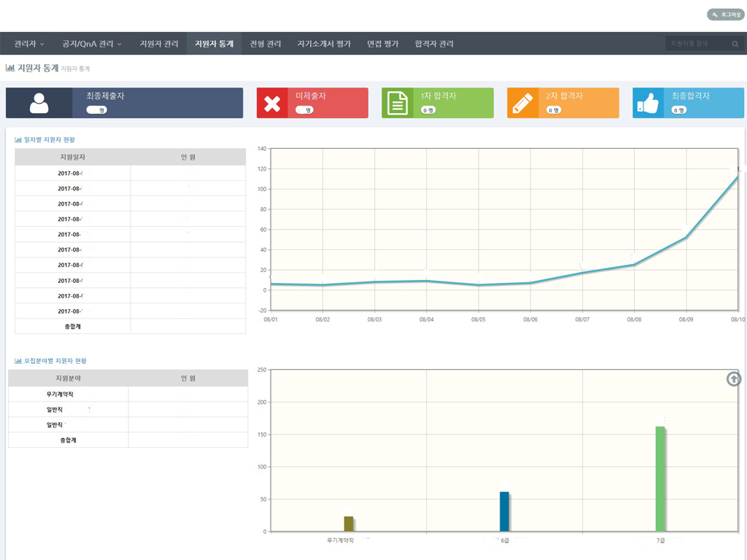747x560 pixels.
Task: Click the person icon on 최종제출자 card
Action: click(x=39, y=103)
